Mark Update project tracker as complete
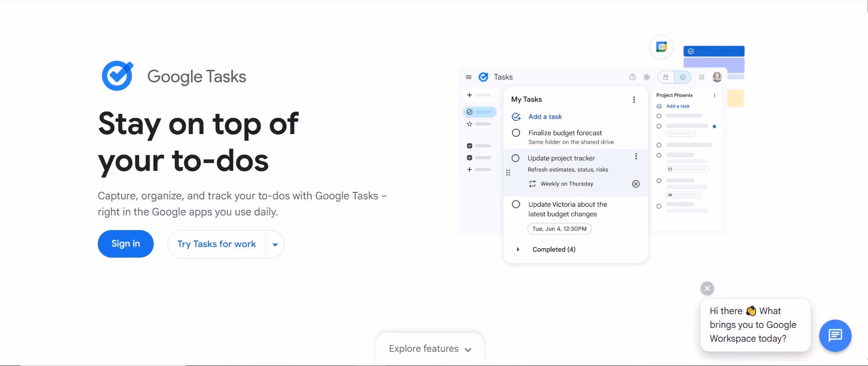868x366 pixels. (x=515, y=158)
